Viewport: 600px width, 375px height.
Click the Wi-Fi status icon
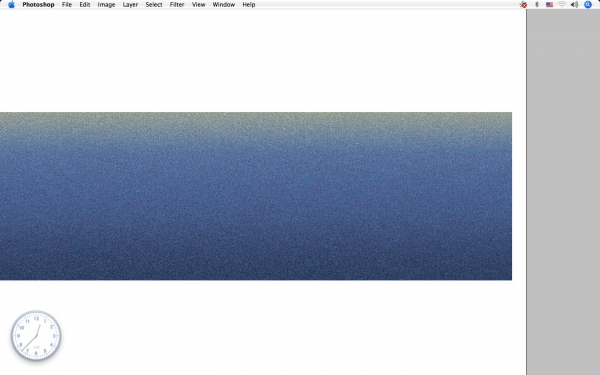[562, 5]
